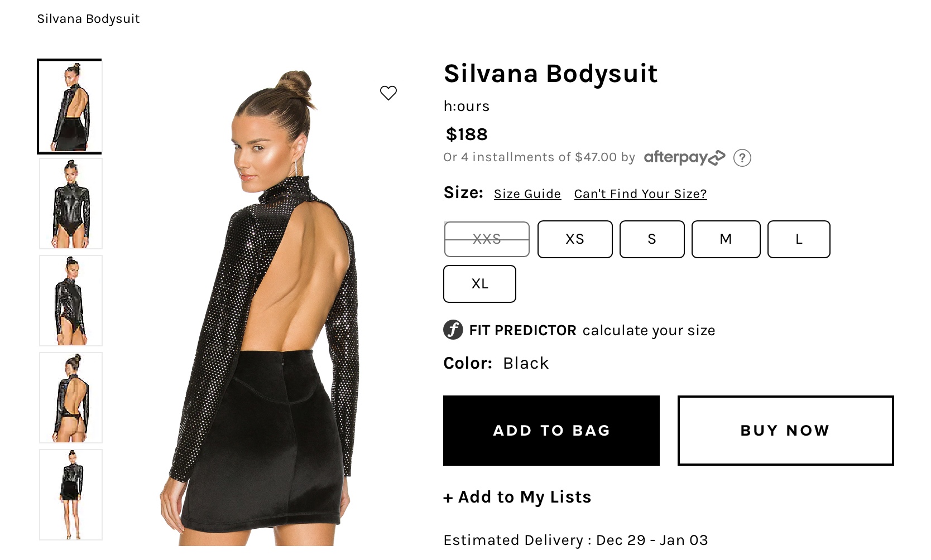Select size XL
This screenshot has height=560, width=931.
click(479, 284)
